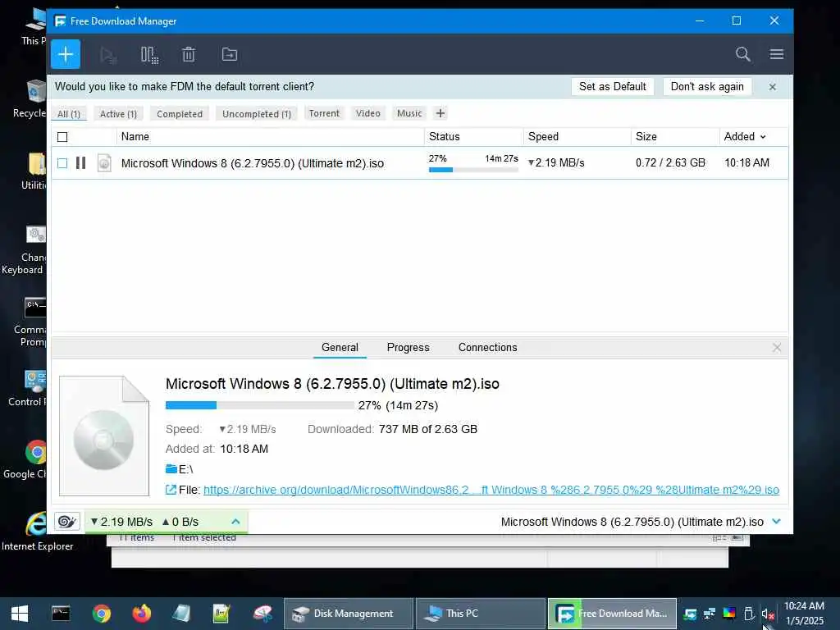Viewport: 840px width, 630px height.
Task: Toggle snail mode speed limiter
Action: tap(67, 522)
